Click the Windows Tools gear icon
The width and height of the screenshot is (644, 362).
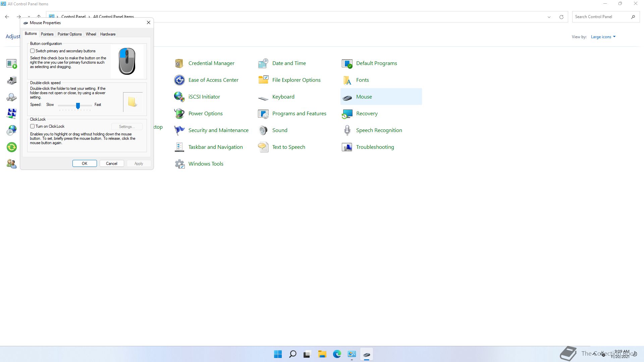click(x=180, y=164)
